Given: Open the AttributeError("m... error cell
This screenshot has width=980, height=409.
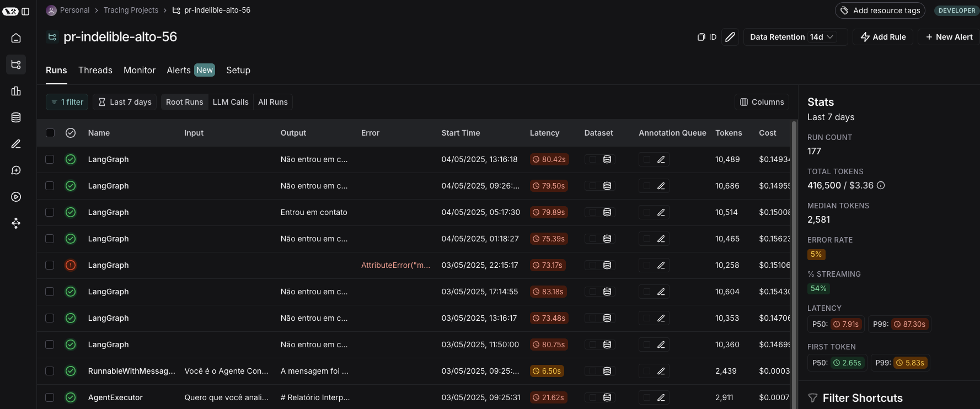Looking at the screenshot, I should [x=395, y=265].
